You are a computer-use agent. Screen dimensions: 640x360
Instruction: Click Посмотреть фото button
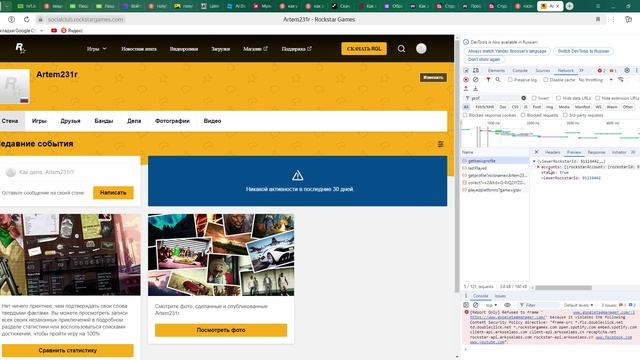pyautogui.click(x=221, y=330)
